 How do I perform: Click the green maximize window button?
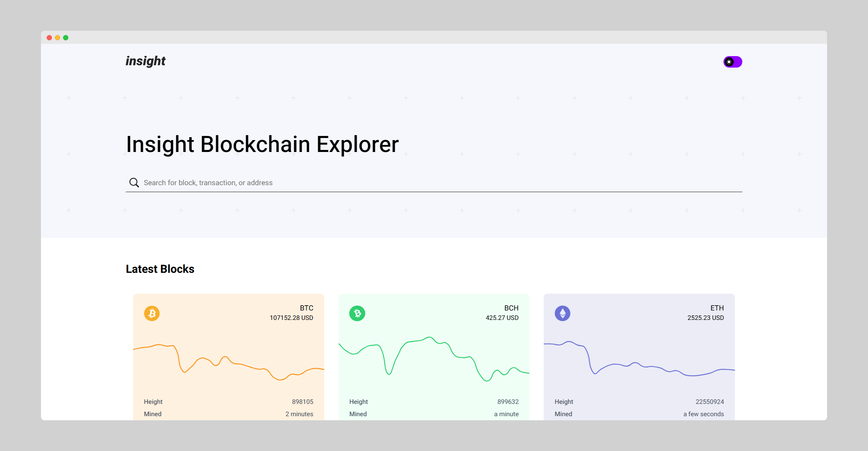point(66,38)
